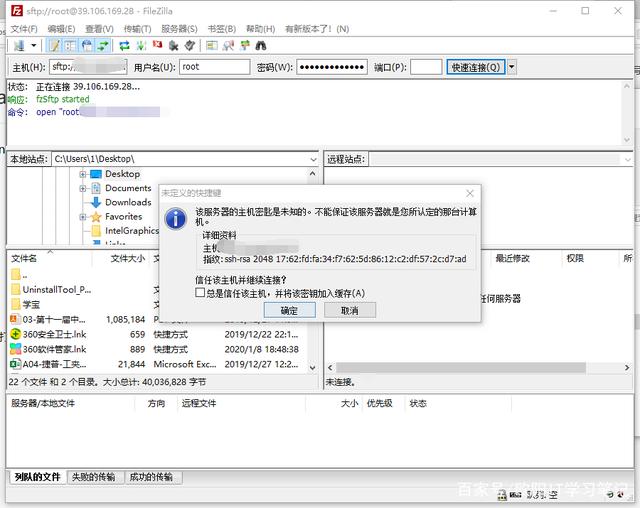This screenshot has height=508, width=640.
Task: Open the 有新版本了!(N) menu
Action: tap(317, 29)
